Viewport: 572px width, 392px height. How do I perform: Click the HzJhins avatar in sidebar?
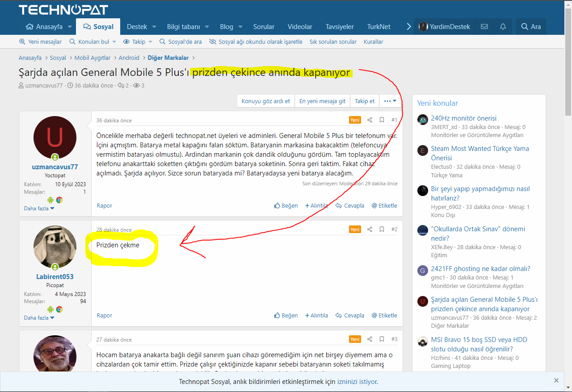[423, 342]
